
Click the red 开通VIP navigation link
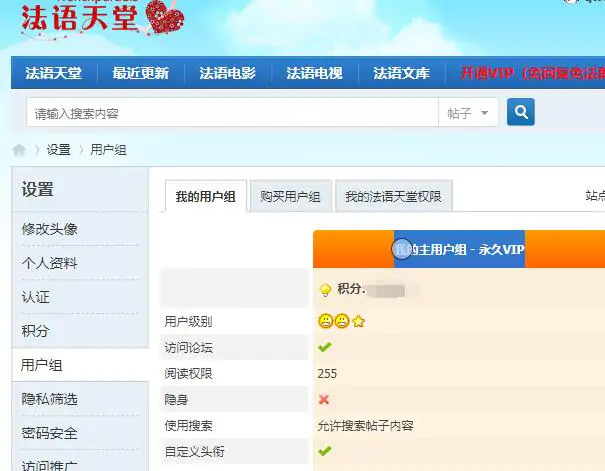[532, 73]
